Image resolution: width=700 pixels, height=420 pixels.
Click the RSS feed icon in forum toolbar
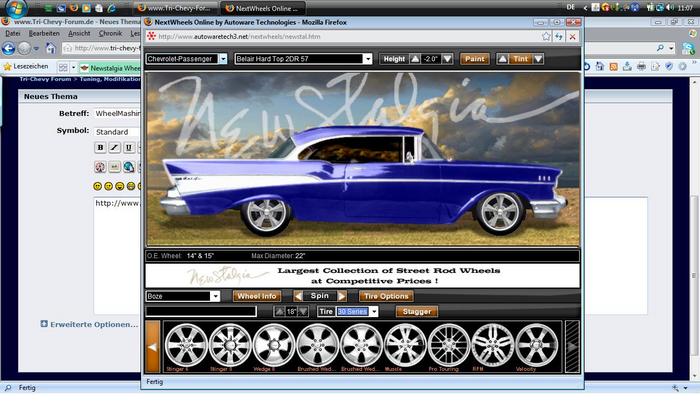pyautogui.click(x=613, y=67)
